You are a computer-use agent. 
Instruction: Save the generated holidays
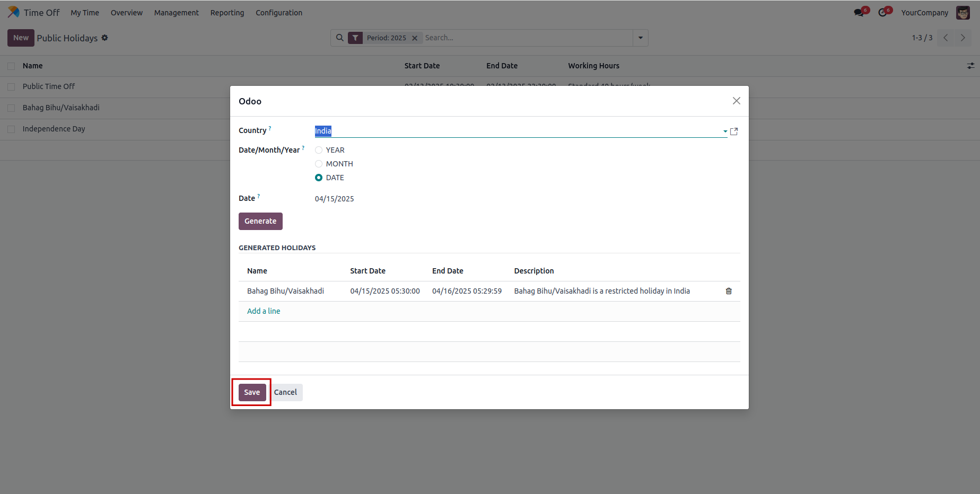(x=252, y=392)
